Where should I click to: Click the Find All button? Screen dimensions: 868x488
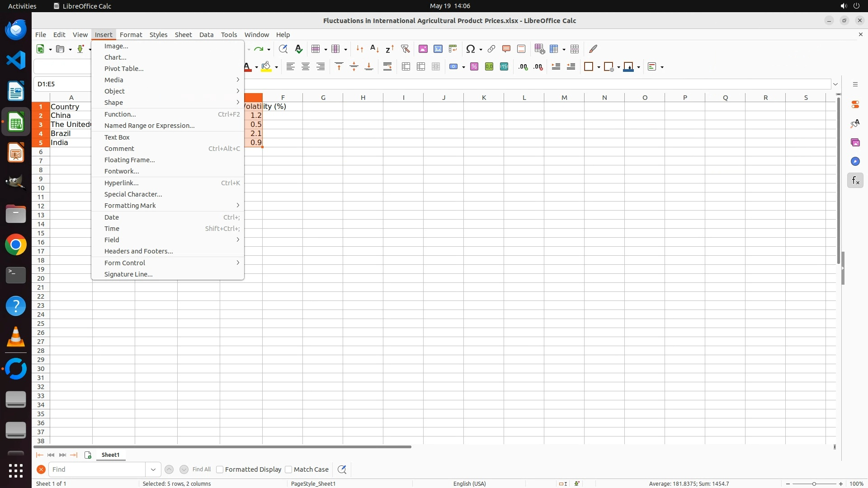coord(201,469)
